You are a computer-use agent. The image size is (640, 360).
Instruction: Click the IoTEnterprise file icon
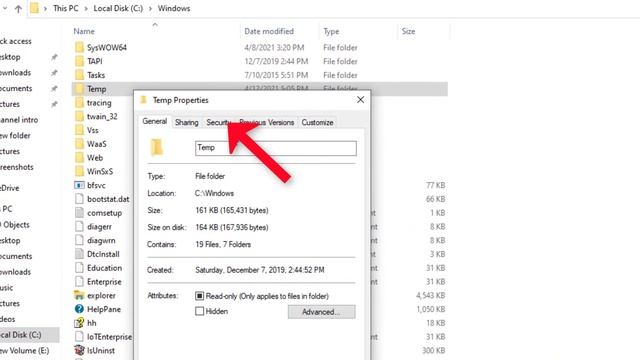79,337
